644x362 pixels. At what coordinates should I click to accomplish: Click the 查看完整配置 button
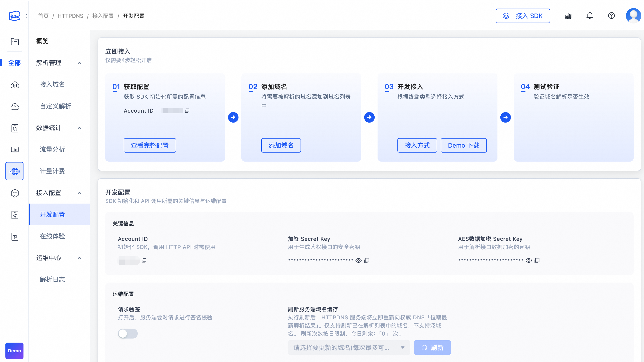point(150,145)
